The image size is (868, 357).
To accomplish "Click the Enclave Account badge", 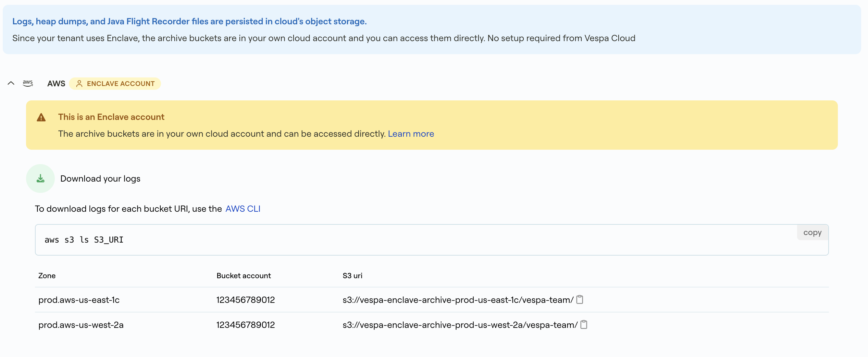I will (115, 84).
